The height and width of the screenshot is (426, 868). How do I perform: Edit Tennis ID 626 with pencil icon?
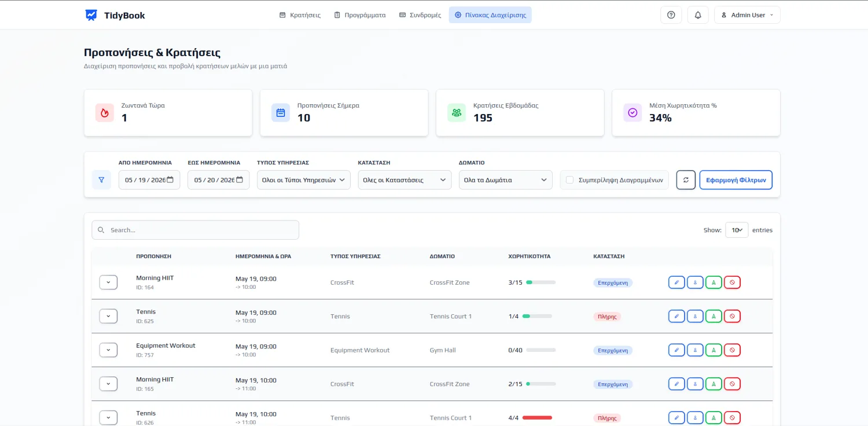point(676,417)
